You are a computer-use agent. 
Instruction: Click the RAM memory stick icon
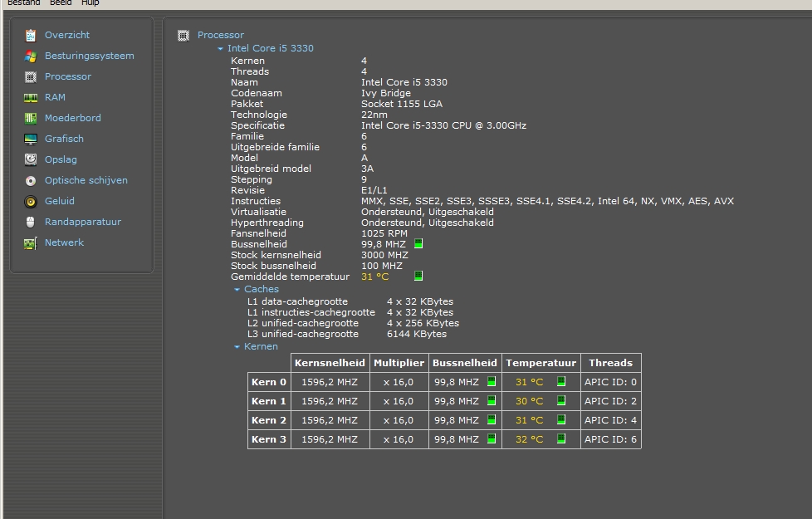31,97
